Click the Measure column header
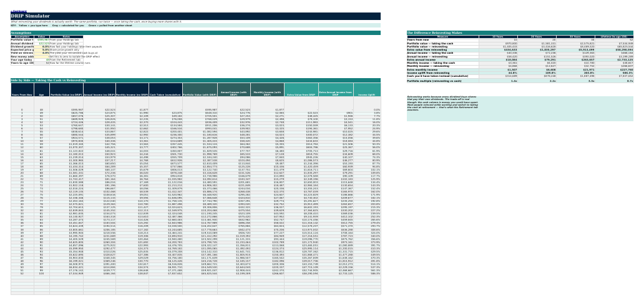Screen dimensions: 644x305 click(x=443, y=37)
